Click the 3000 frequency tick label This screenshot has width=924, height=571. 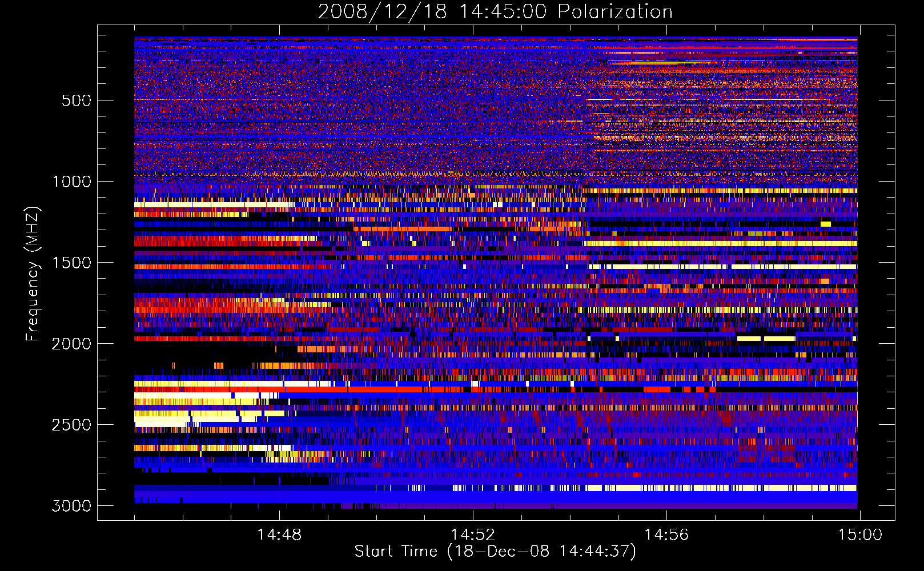coord(71,506)
